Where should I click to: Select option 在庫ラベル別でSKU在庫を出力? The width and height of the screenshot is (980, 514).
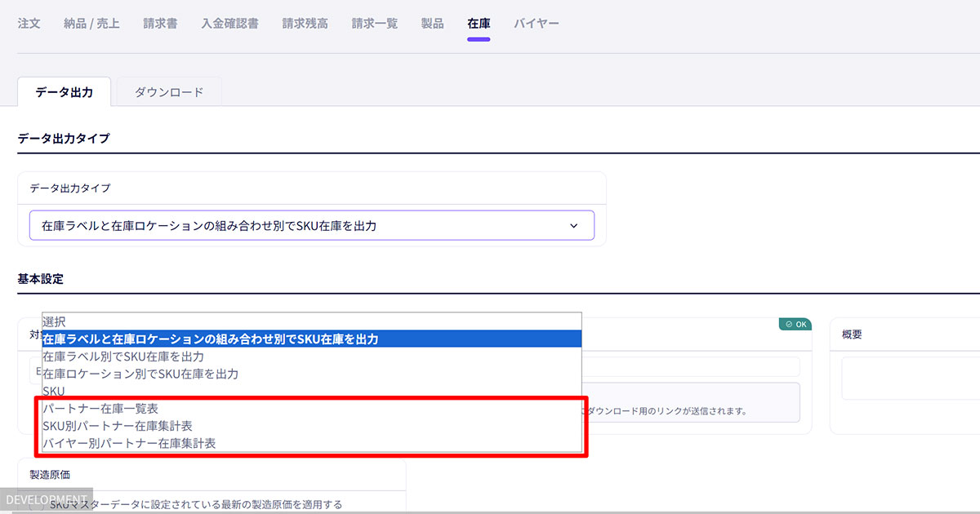(312, 357)
